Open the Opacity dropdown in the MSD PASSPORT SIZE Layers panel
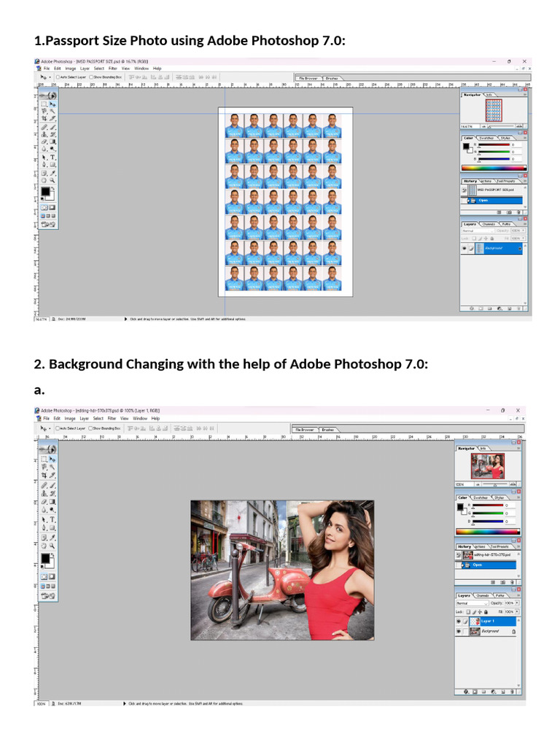The width and height of the screenshot is (560, 747). pyautogui.click(x=523, y=231)
